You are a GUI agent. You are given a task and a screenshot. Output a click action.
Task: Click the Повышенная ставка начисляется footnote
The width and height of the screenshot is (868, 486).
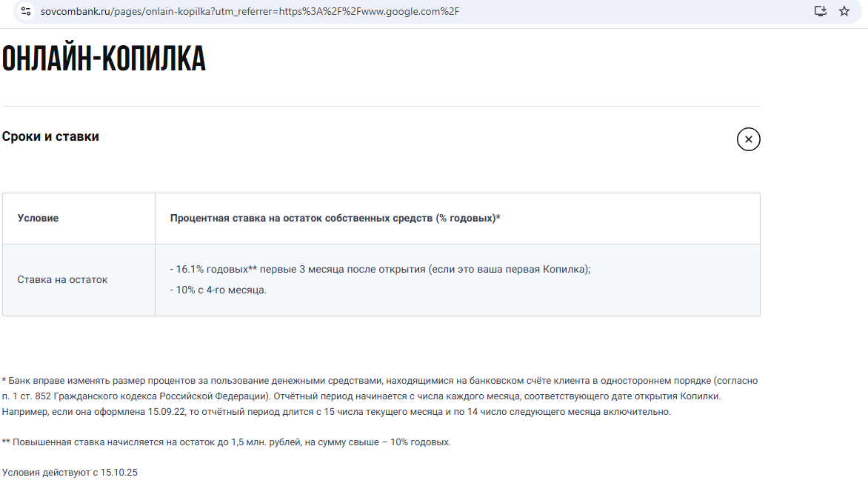[226, 442]
